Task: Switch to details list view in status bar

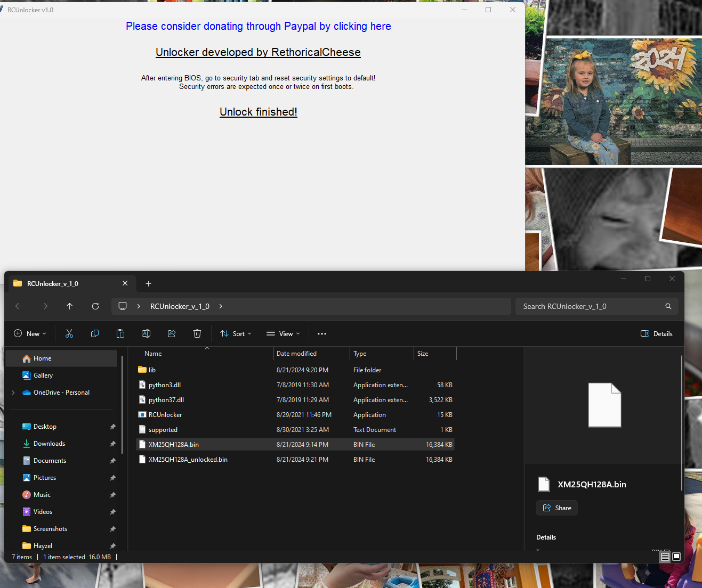Action: pyautogui.click(x=665, y=557)
